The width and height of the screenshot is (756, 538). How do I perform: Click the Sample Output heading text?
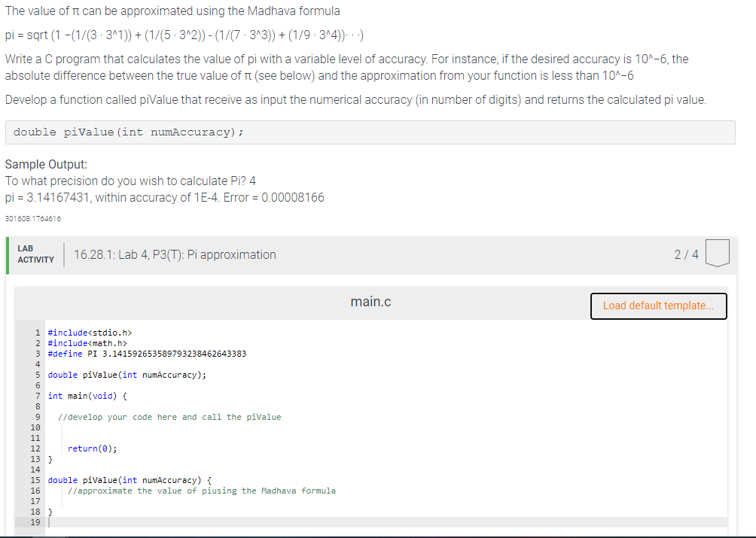coord(43,164)
